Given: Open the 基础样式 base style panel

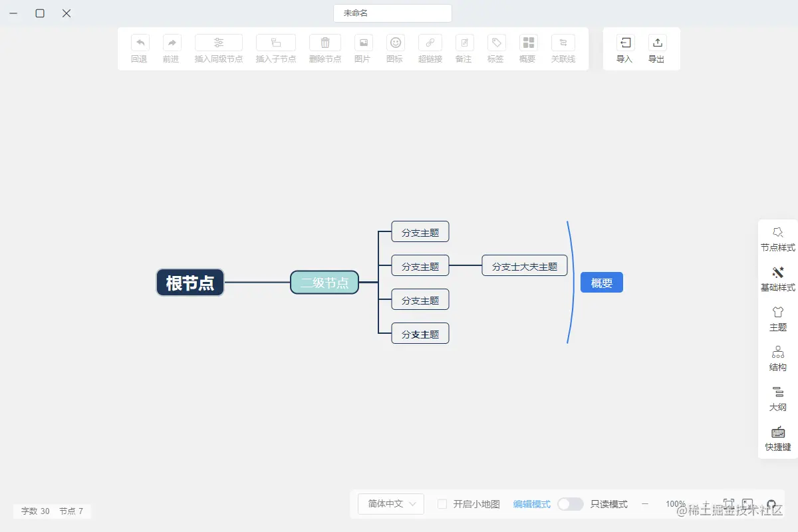Looking at the screenshot, I should coord(778,279).
